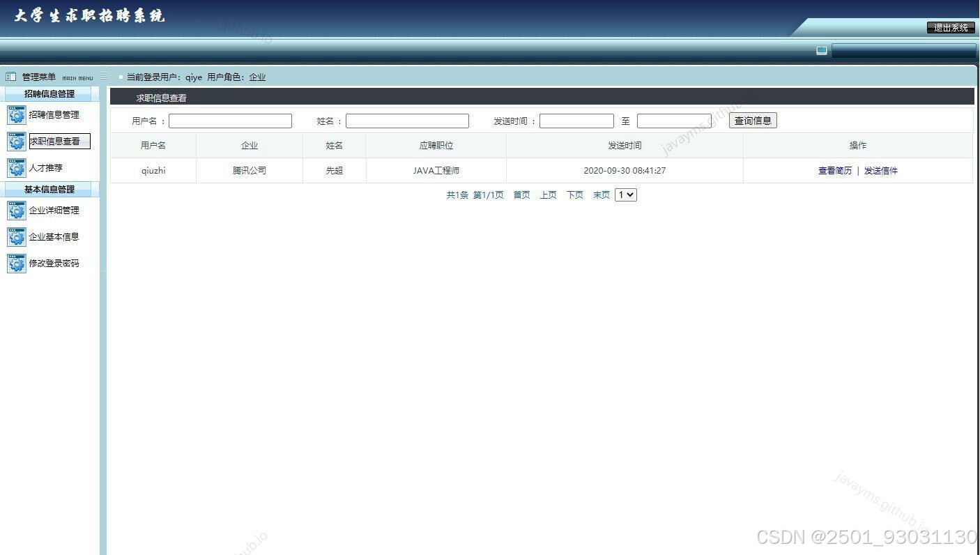Click the 求职信息查看 panel title

161,98
